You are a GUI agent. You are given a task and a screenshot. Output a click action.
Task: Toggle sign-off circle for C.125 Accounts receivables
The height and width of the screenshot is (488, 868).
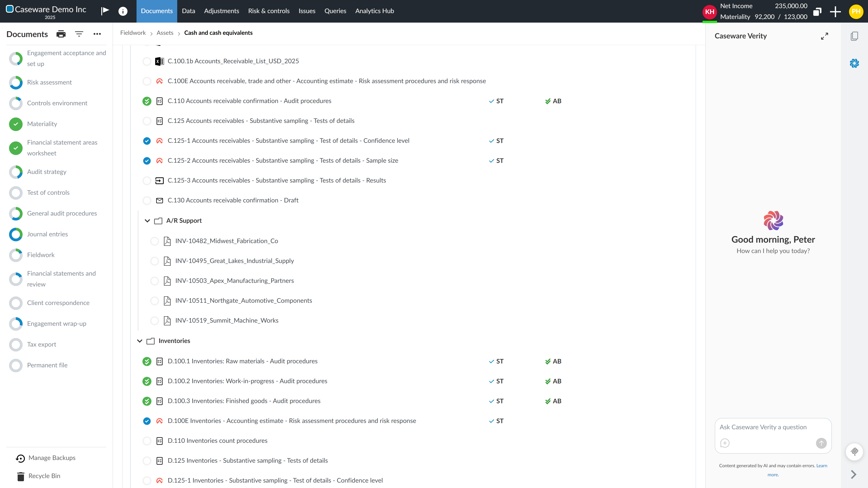pyautogui.click(x=147, y=121)
